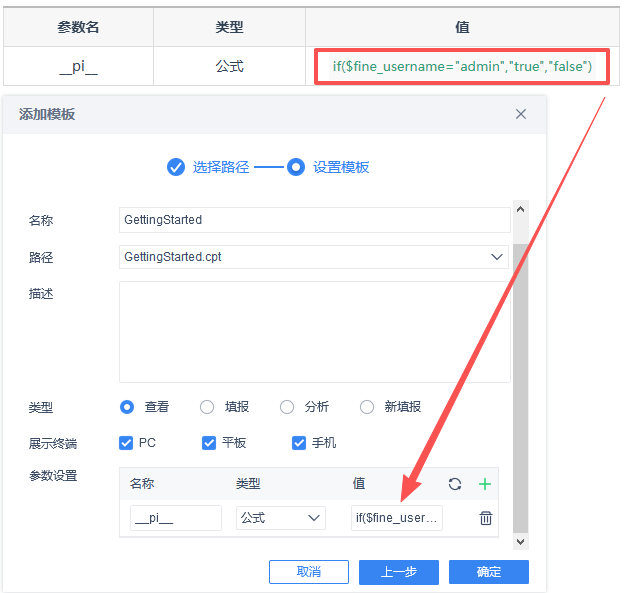
Task: Click the 公式 cell in top table
Action: coord(229,66)
